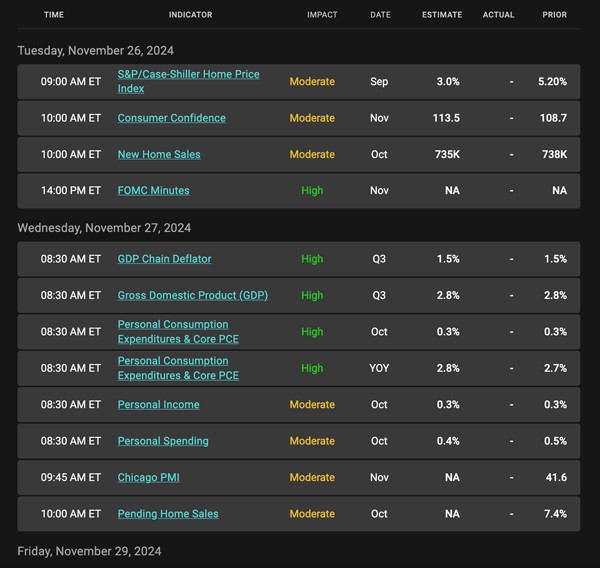The image size is (600, 568).
Task: Click the New Home Sales link
Action: coord(159,154)
